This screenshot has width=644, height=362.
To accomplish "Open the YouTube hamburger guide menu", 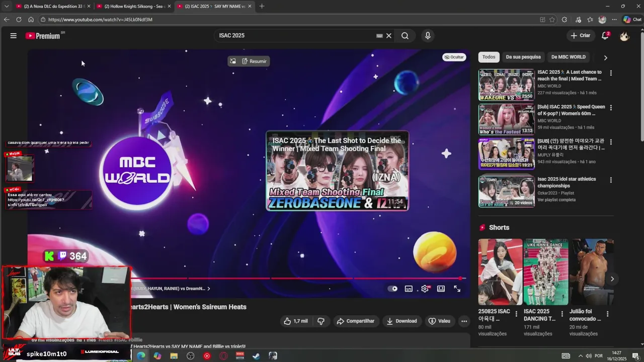I will [x=14, y=36].
